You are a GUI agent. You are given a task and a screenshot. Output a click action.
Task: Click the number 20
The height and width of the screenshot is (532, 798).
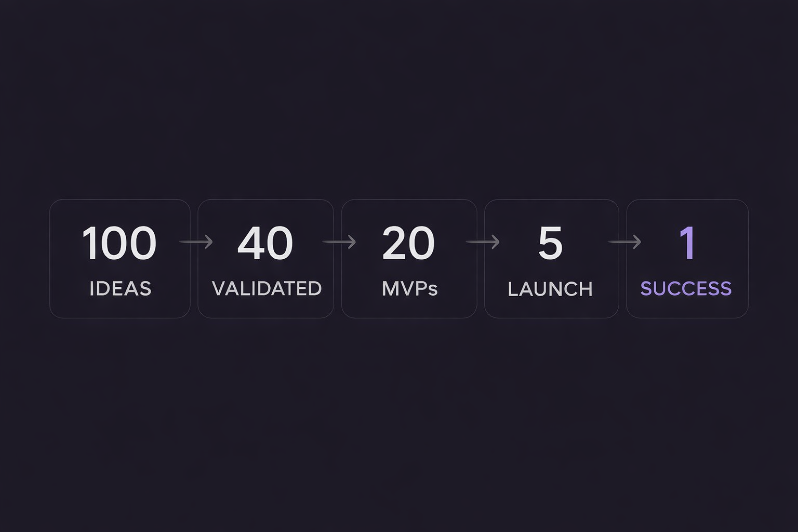click(x=408, y=243)
